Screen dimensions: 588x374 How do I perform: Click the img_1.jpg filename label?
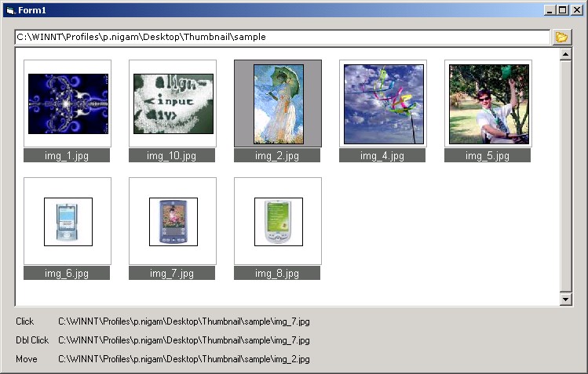click(67, 156)
